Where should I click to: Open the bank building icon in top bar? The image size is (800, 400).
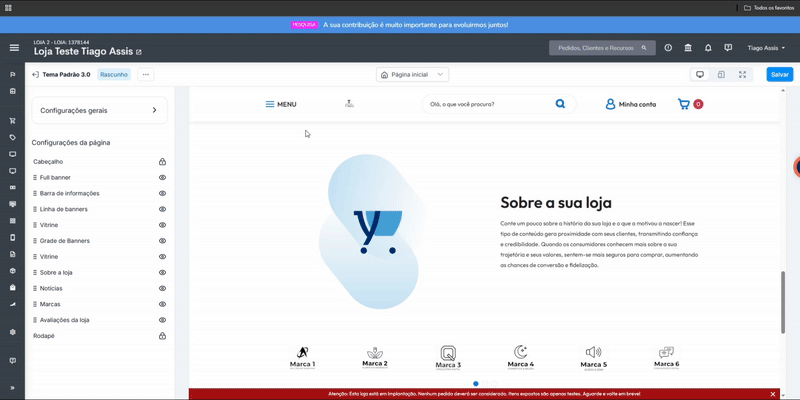tap(688, 48)
